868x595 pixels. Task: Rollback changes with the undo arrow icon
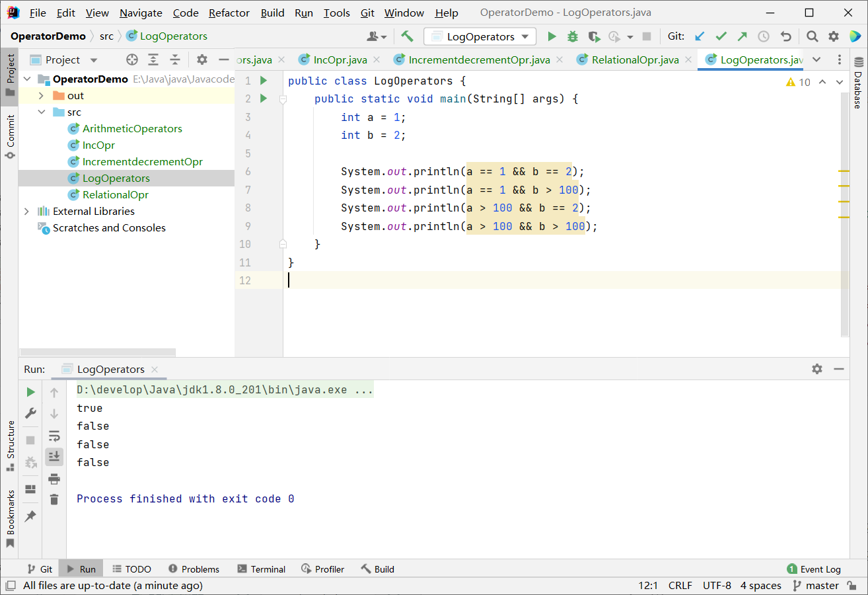point(785,36)
